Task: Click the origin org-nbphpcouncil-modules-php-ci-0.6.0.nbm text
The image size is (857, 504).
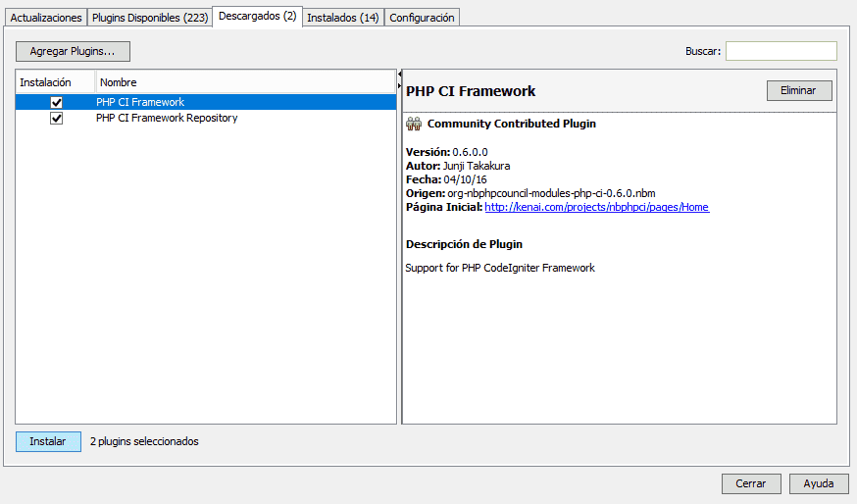Action: 551,193
